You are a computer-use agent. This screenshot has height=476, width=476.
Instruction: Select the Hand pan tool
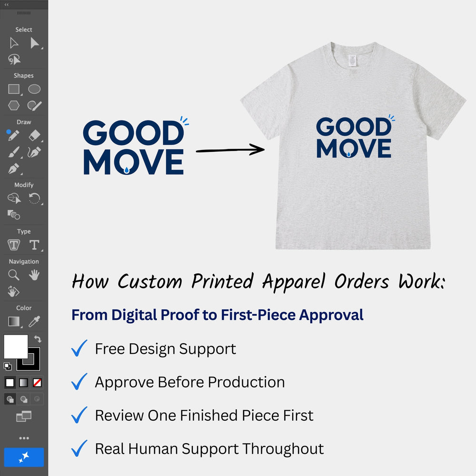click(34, 275)
